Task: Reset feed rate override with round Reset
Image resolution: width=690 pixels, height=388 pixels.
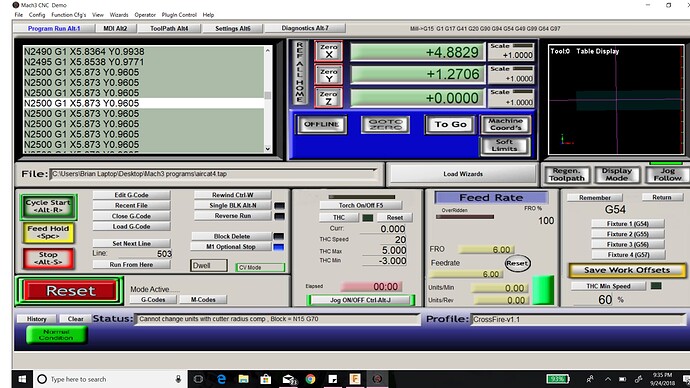Action: [x=517, y=264]
